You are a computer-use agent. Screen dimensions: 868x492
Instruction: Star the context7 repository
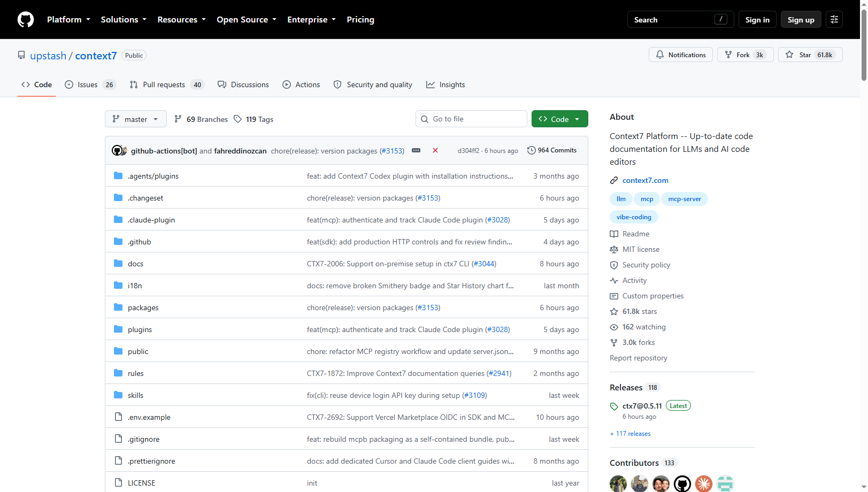click(x=810, y=55)
